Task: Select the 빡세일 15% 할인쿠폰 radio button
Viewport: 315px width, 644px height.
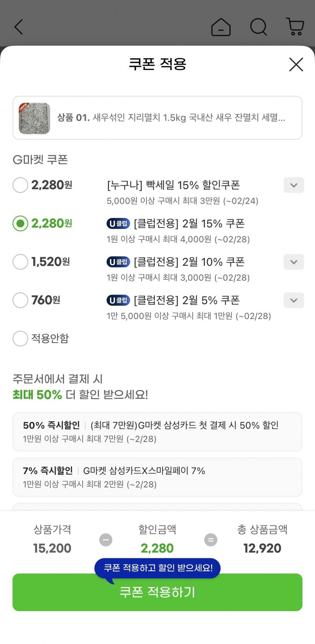Action: [20, 185]
